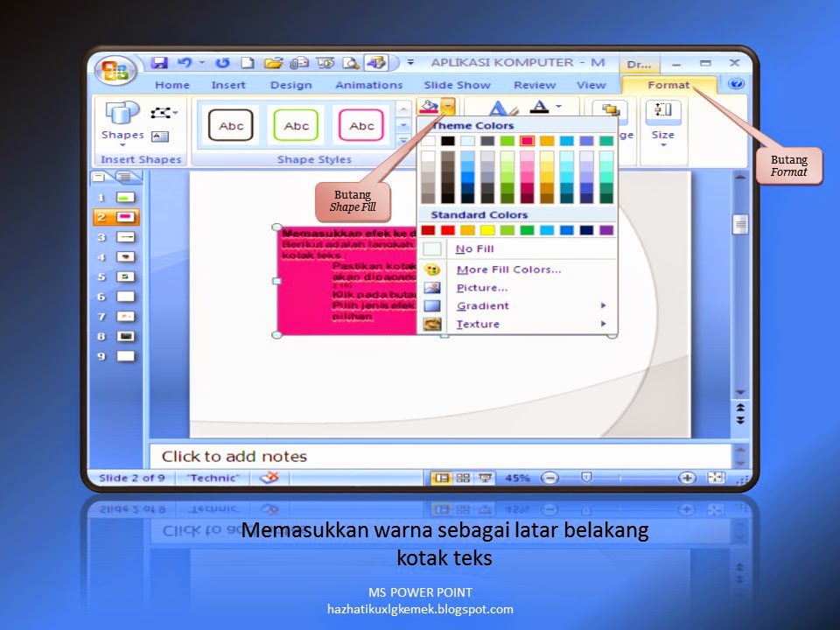Fit slide to current window

coord(717,478)
